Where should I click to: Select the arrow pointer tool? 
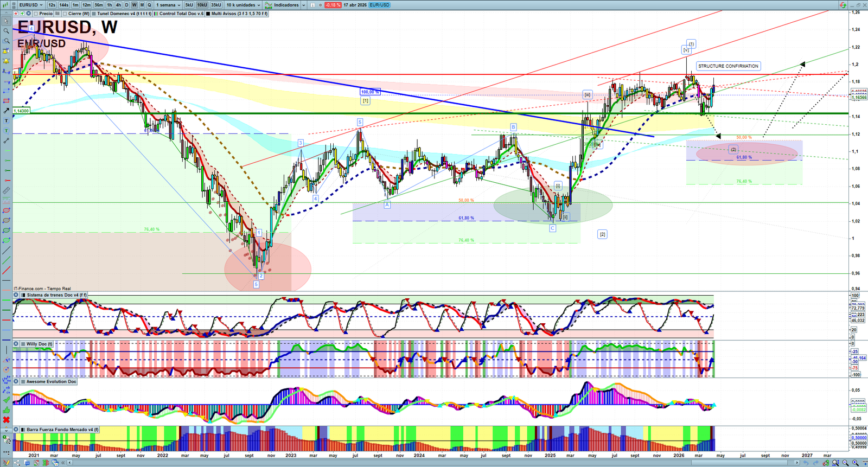pos(6,21)
